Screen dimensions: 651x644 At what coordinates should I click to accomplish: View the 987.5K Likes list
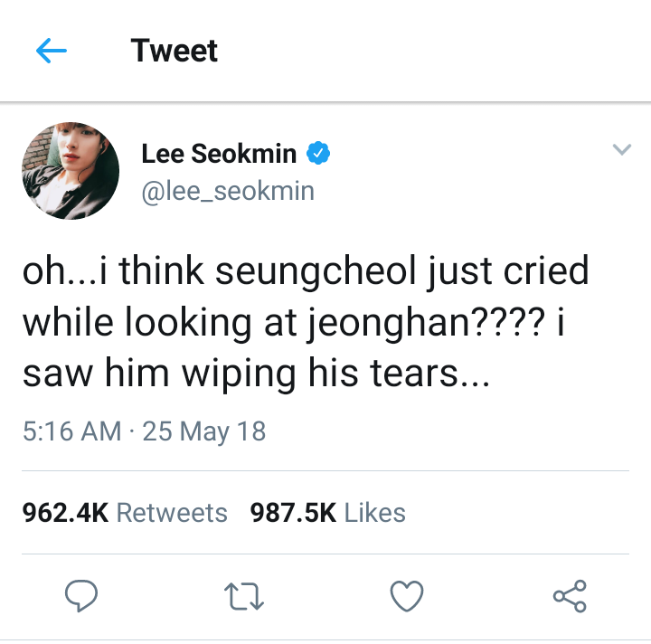click(x=327, y=512)
